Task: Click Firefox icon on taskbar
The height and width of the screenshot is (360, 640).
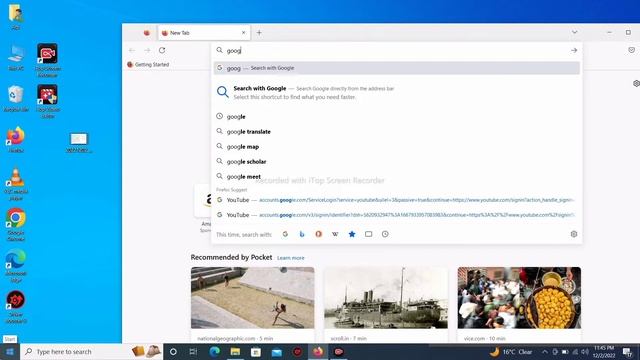Action: pyautogui.click(x=318, y=351)
